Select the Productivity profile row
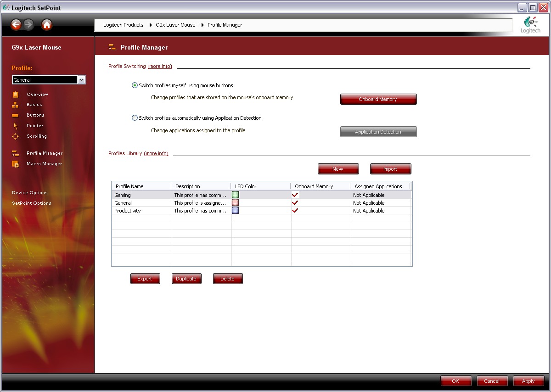This screenshot has width=551, height=392. (262, 211)
